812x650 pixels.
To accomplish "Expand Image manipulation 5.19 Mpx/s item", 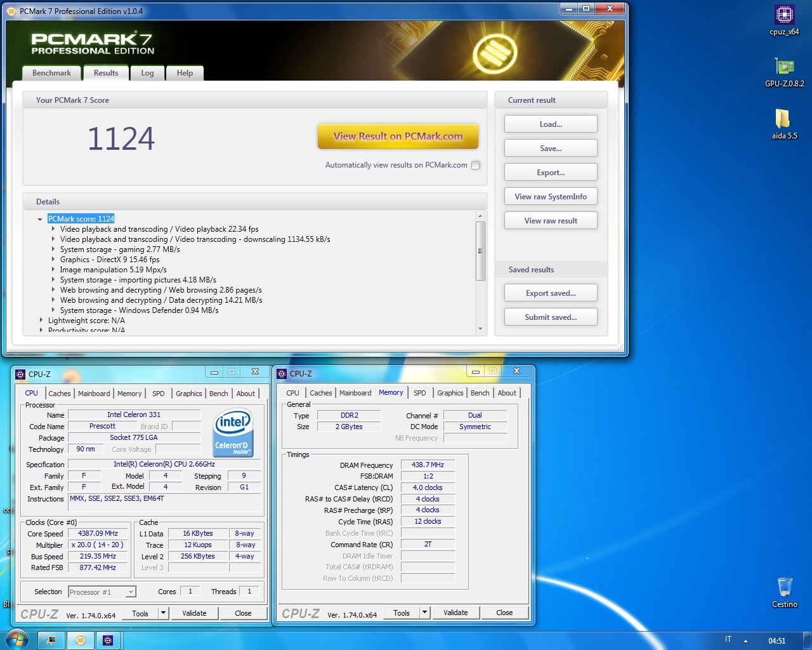I will 53,270.
